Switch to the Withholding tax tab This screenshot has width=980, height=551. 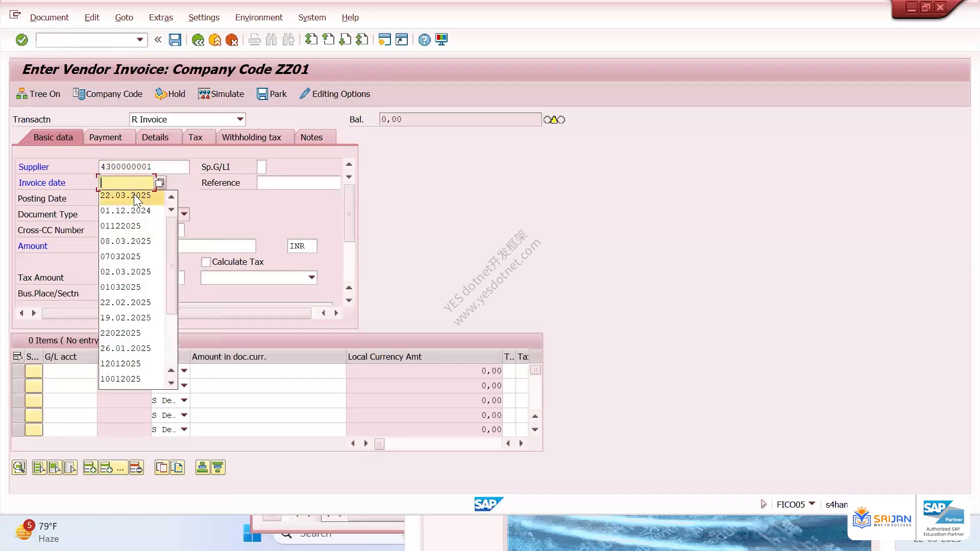pyautogui.click(x=251, y=137)
